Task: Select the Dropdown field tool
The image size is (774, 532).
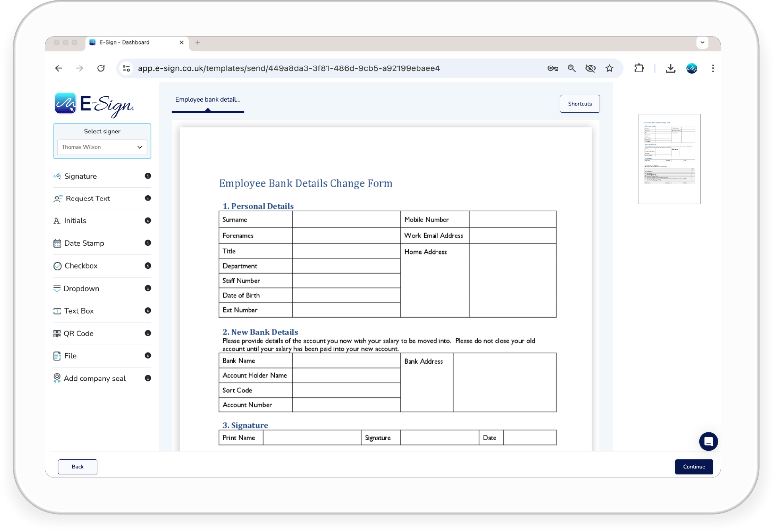Action: coord(102,289)
